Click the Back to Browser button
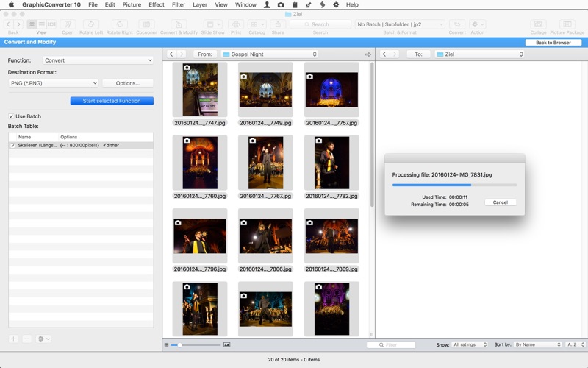The image size is (588, 368). coord(553,43)
